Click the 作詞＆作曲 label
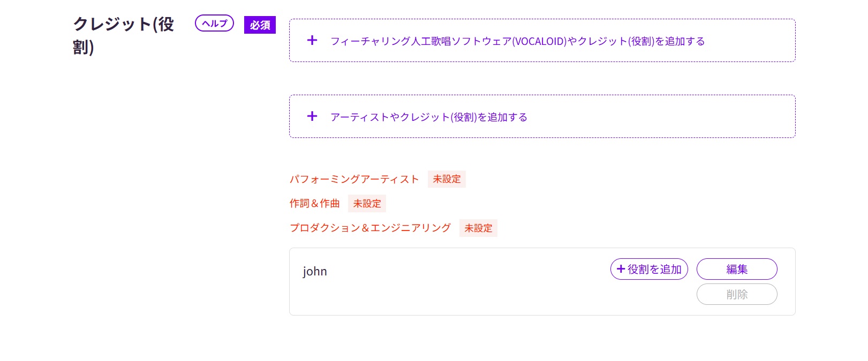Screen dimensions: 868x361 point(314,204)
